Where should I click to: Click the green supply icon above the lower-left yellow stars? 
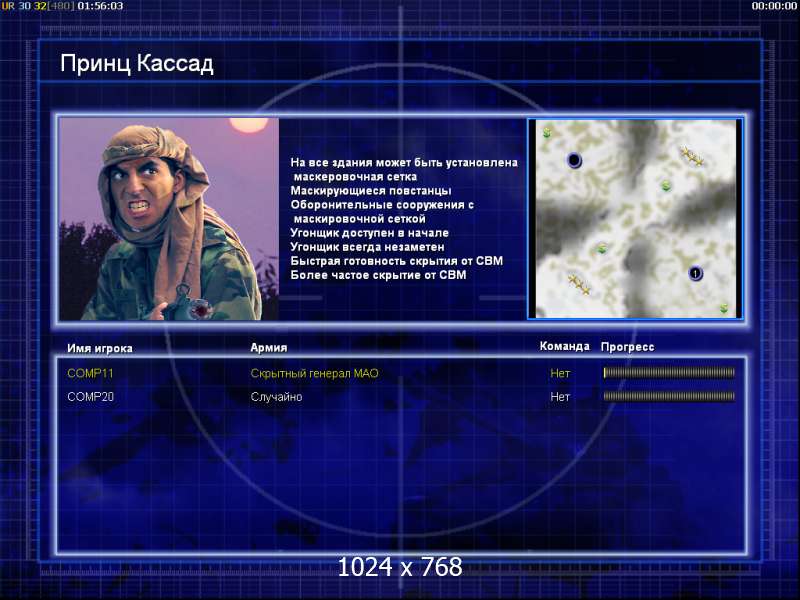(602, 248)
